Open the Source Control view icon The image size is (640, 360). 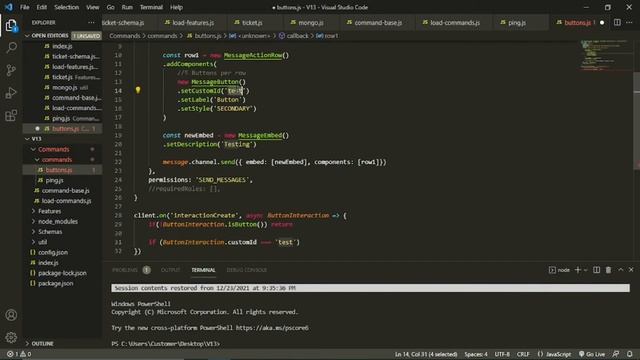11,70
